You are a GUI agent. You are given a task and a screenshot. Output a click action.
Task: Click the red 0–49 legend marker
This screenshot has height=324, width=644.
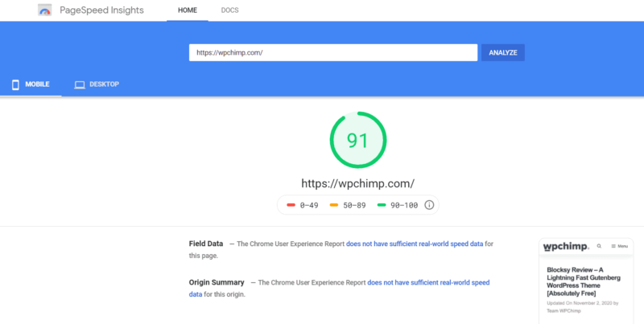coord(291,205)
